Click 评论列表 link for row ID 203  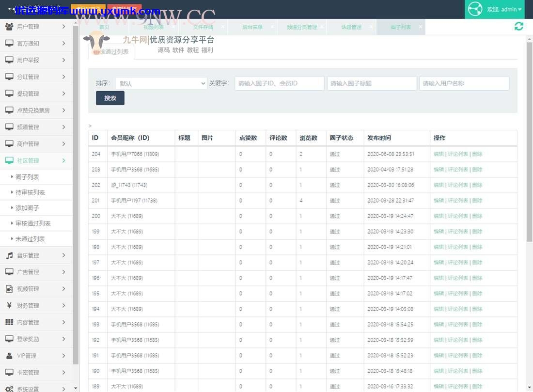tap(458, 169)
